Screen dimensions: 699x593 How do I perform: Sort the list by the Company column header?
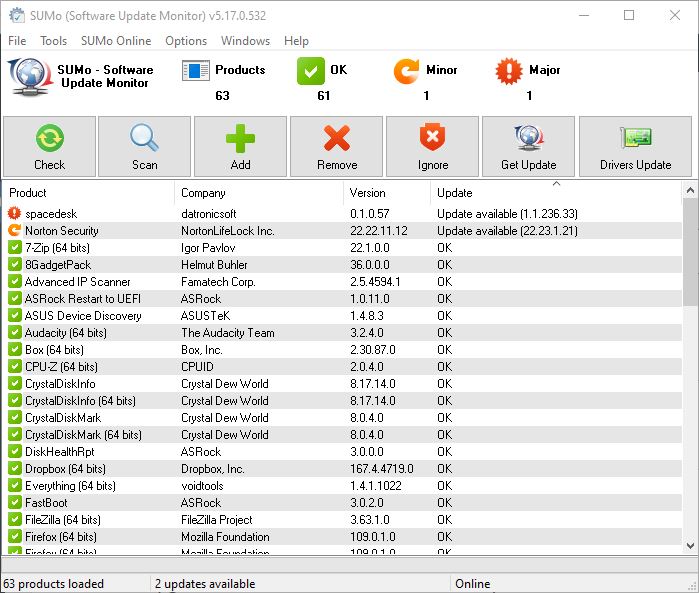259,193
